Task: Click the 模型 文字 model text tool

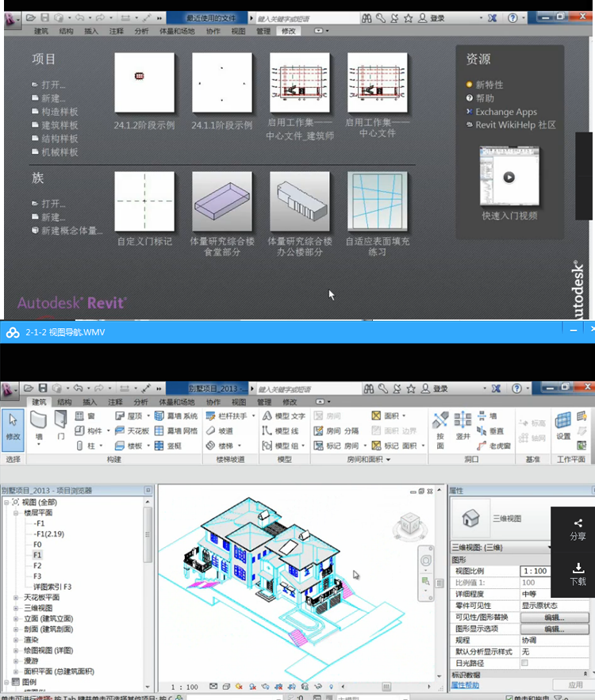Action: coord(284,416)
